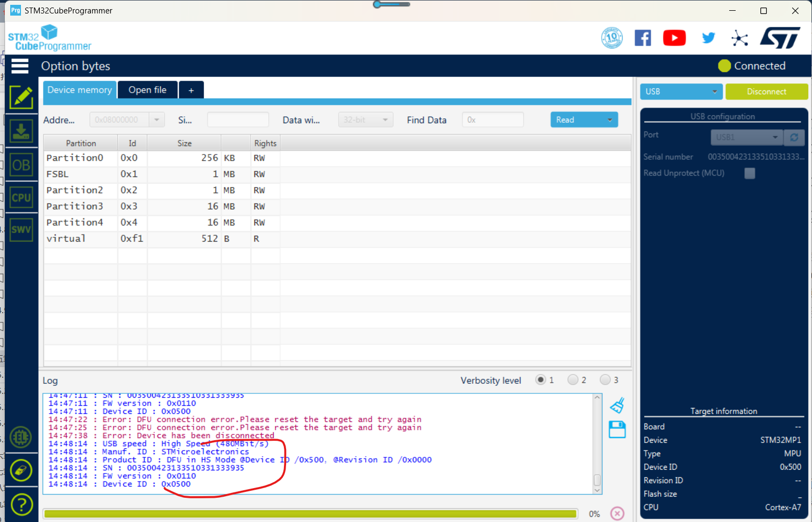Open ST Facebook page icon
This screenshot has width=812, height=522.
pos(643,38)
